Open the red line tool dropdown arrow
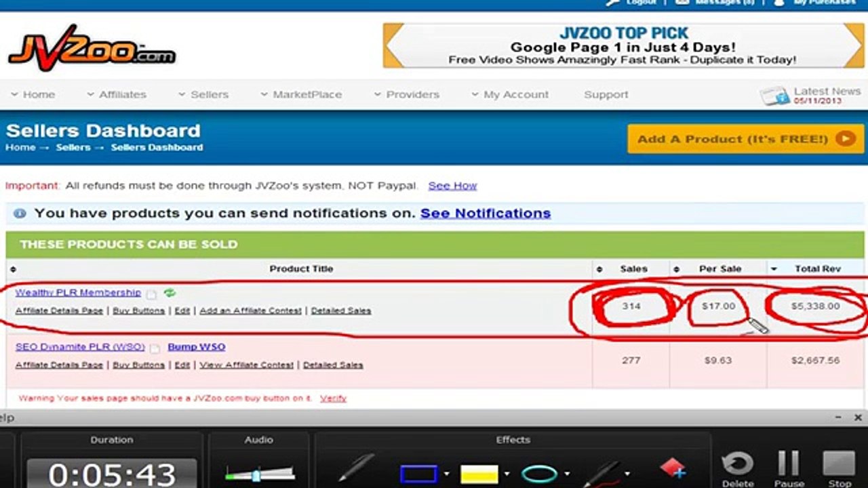 pyautogui.click(x=627, y=474)
